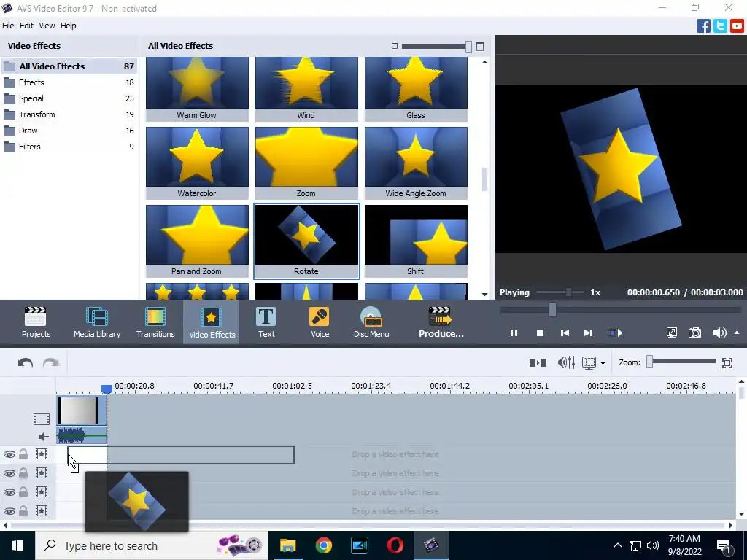Image resolution: width=747 pixels, height=560 pixels.
Task: Toggle visibility of third effect track
Action: (9, 492)
